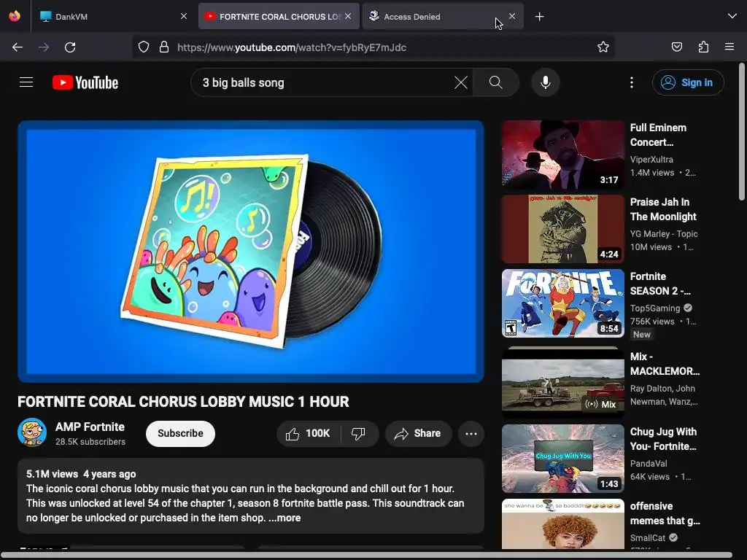Open Praise Jah In The Moonlight thumbnail
747x560 pixels.
coord(562,229)
